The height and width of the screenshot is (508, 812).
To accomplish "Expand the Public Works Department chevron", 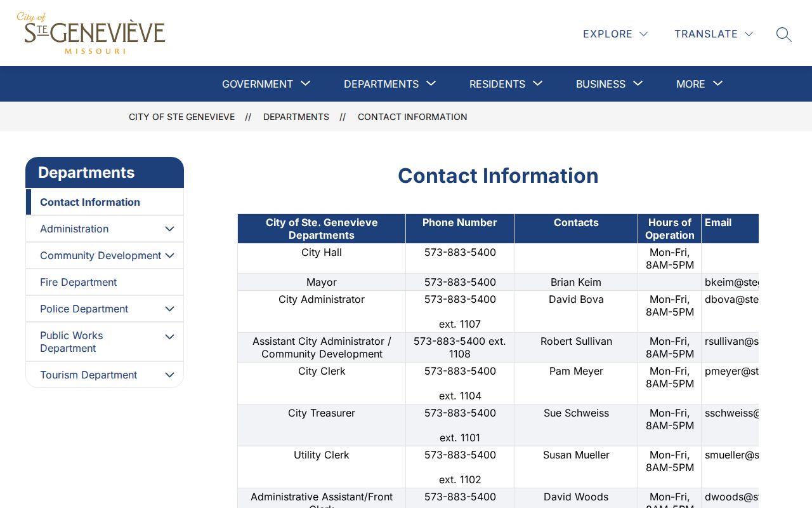I will pos(169,337).
